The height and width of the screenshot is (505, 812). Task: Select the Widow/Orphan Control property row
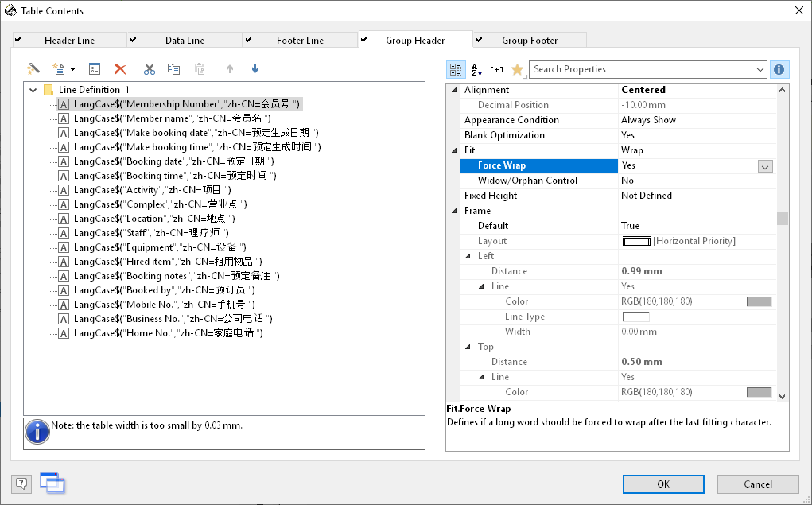coord(618,181)
